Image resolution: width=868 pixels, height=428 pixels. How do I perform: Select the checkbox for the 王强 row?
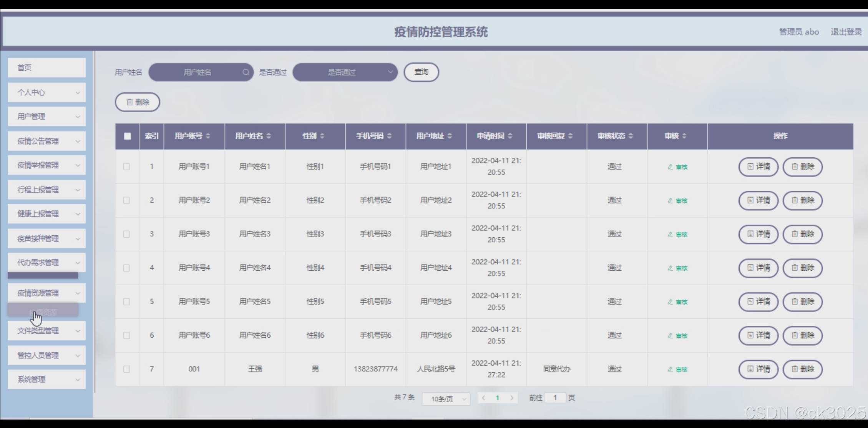[x=126, y=369]
